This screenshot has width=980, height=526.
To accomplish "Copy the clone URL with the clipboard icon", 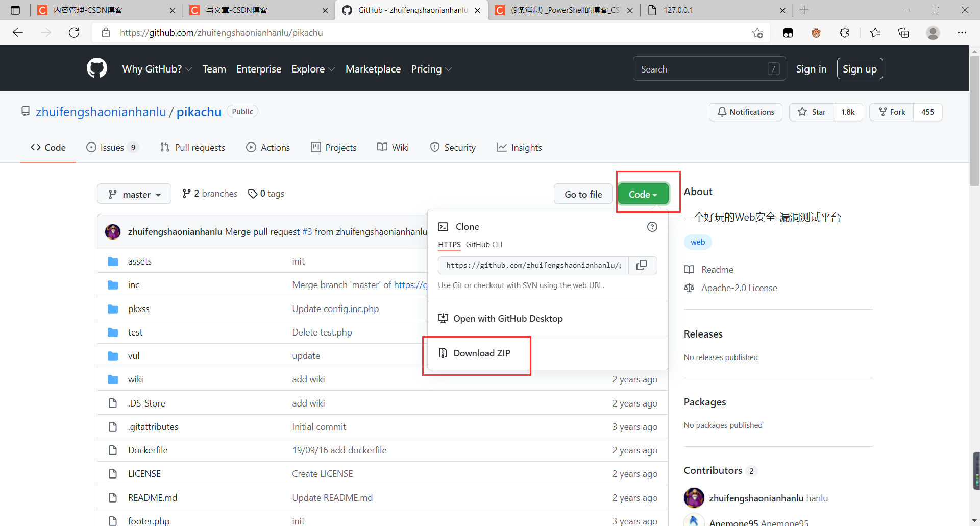I will [x=642, y=265].
